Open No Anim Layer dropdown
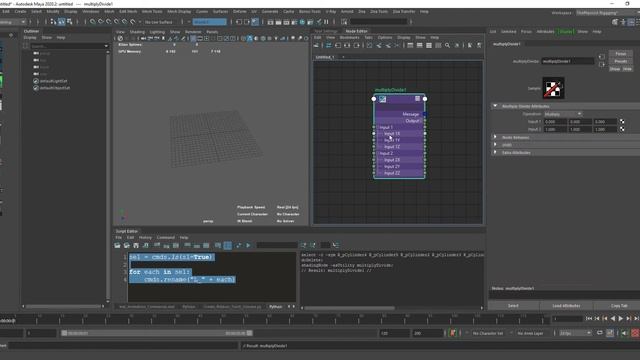 coord(530,333)
